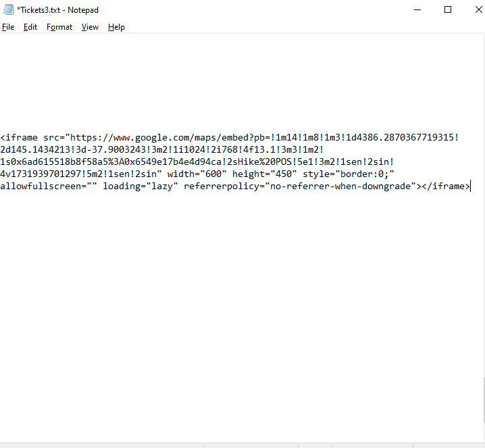Image resolution: width=485 pixels, height=448 pixels.
Task: Open the Edit menu
Action: [x=30, y=27]
